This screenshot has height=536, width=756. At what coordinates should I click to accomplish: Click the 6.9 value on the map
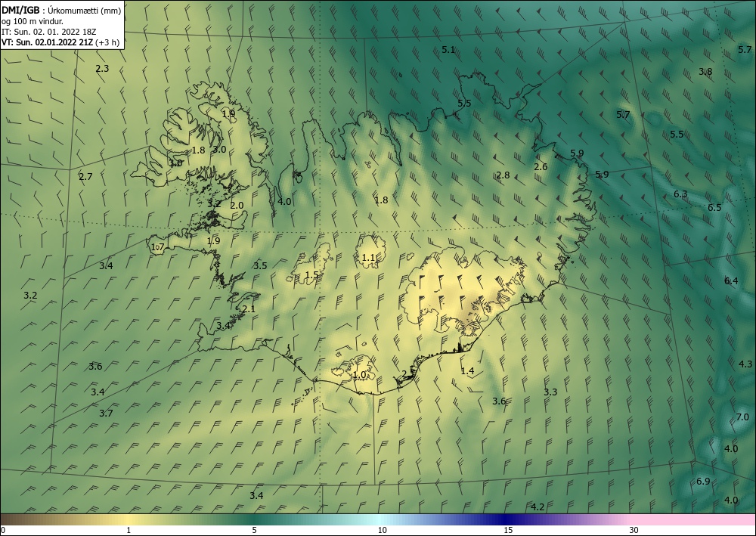(x=703, y=481)
